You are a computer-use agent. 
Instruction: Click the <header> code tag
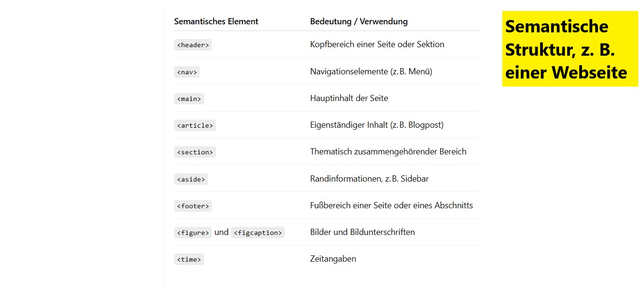(x=193, y=45)
